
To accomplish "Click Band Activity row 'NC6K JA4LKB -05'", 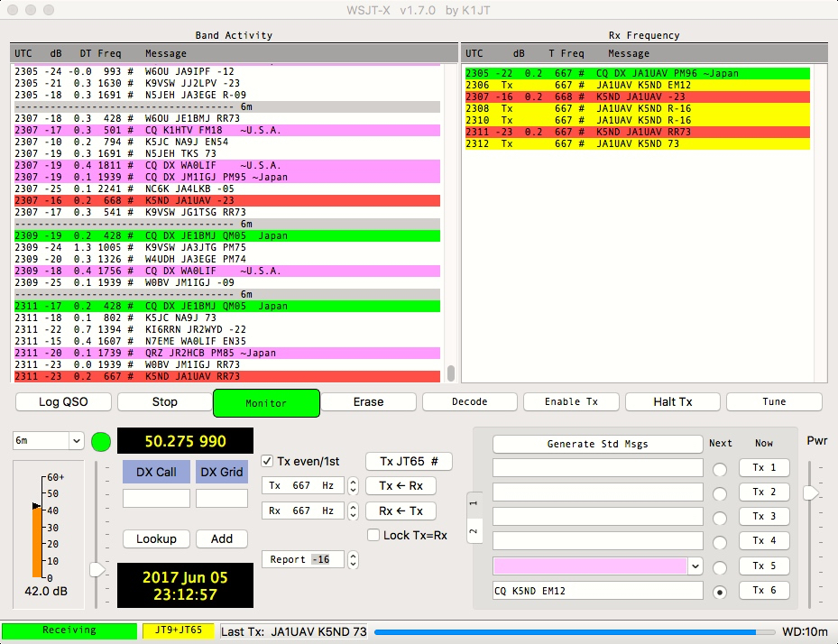I will (227, 189).
